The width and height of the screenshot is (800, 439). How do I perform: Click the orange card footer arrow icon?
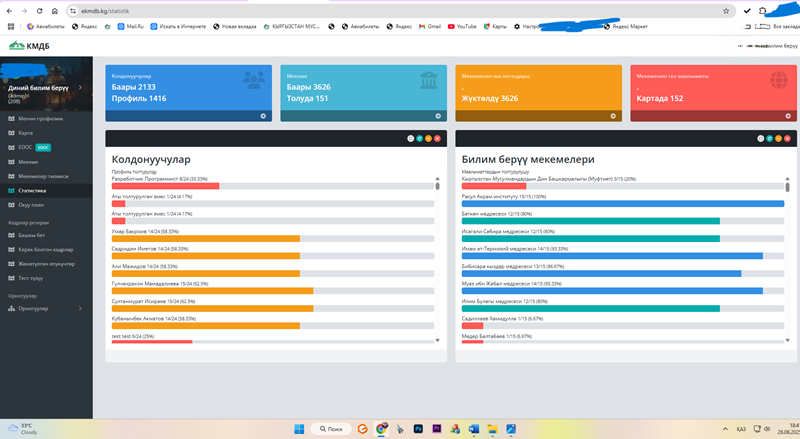pos(613,116)
